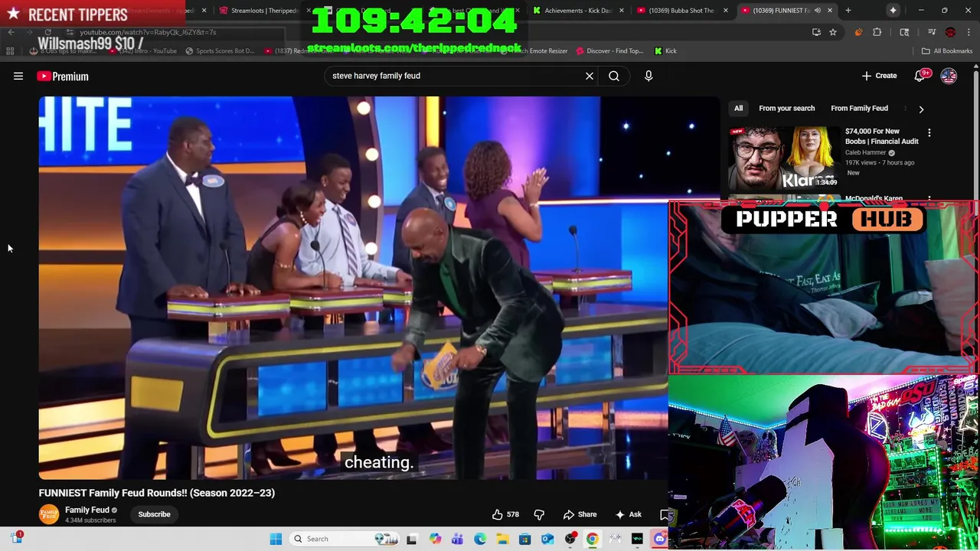Mute the FUNNIEST tab audio icon
The width and height of the screenshot is (980, 551).
pos(818,10)
